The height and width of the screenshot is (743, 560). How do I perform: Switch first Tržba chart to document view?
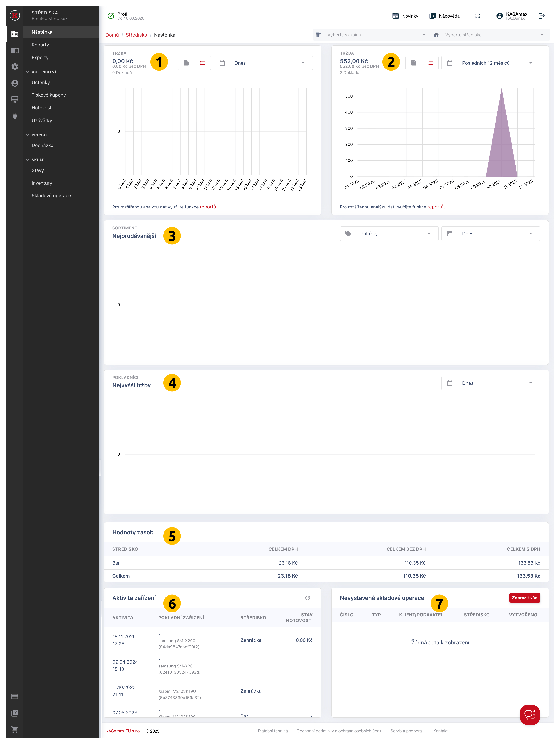[x=186, y=63]
